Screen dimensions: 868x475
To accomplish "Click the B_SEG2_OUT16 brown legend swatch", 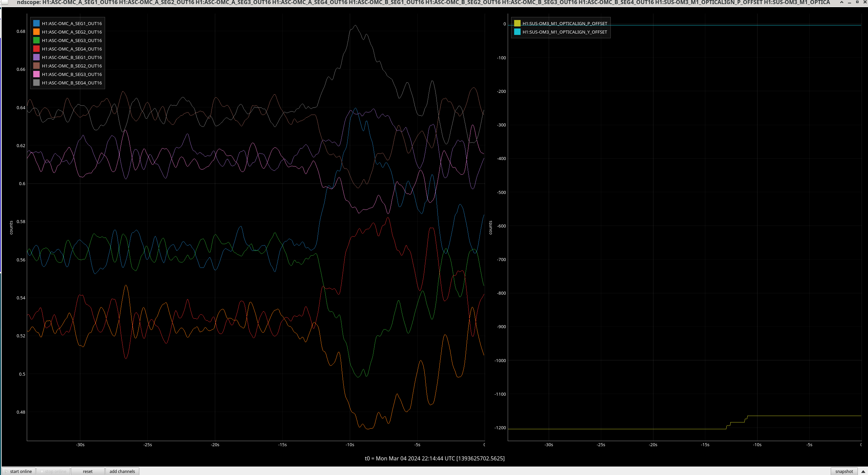I will coord(37,66).
